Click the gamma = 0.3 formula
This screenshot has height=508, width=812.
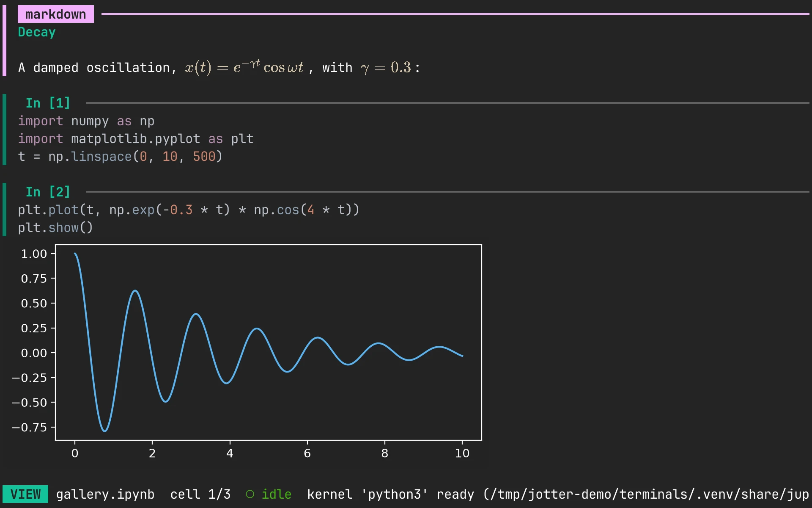(x=385, y=68)
